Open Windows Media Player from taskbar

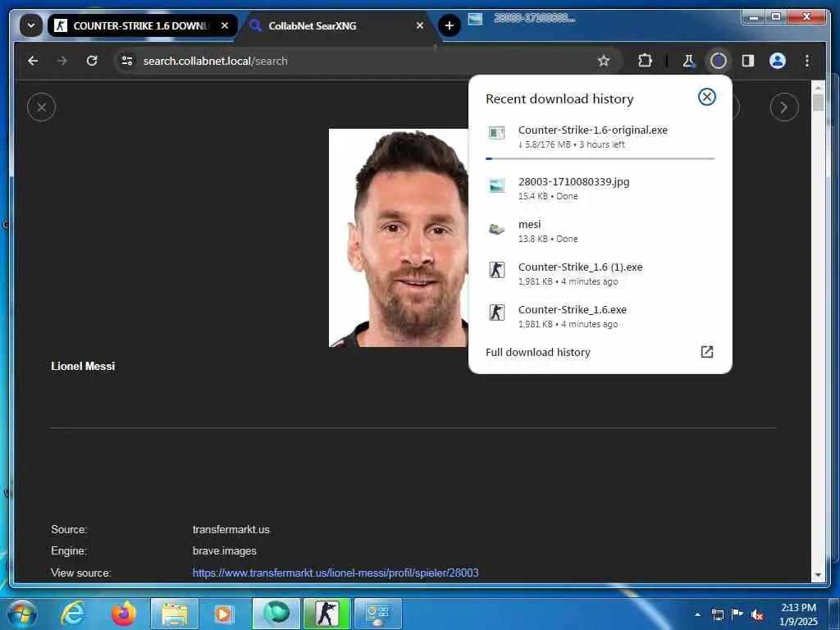click(x=223, y=614)
